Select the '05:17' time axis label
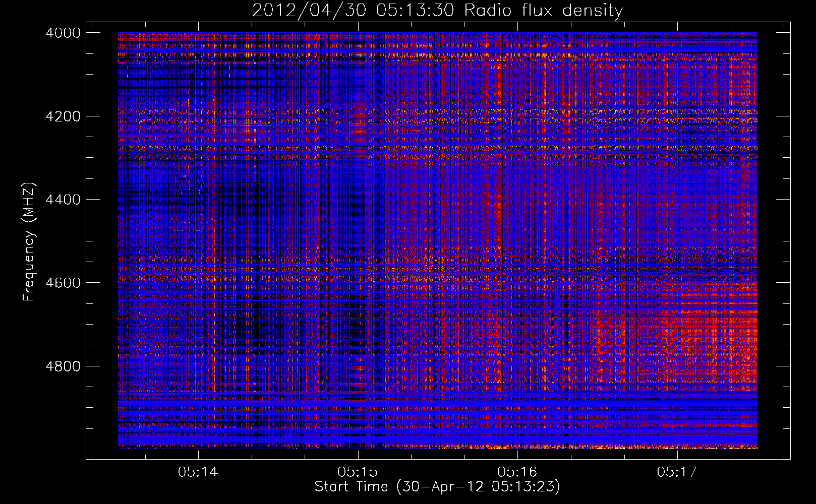This screenshot has width=816, height=504. tap(677, 472)
